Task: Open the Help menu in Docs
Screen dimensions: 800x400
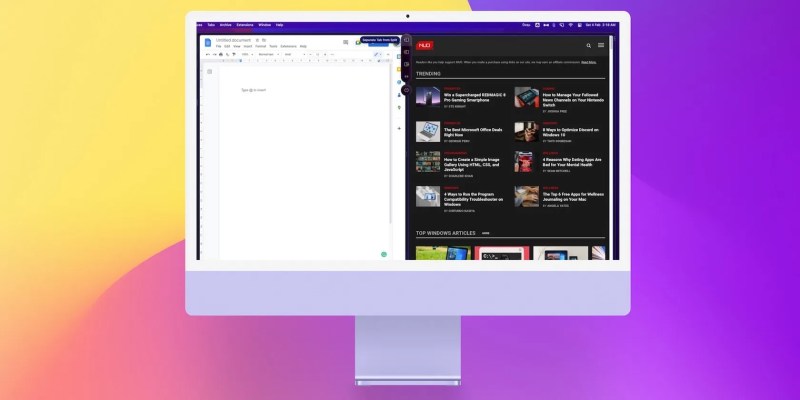Action: pyautogui.click(x=303, y=46)
